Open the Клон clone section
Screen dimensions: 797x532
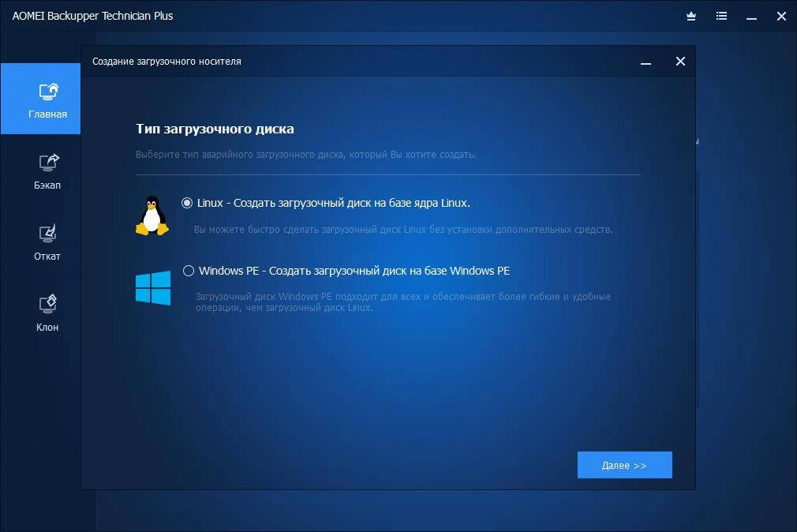tap(47, 314)
